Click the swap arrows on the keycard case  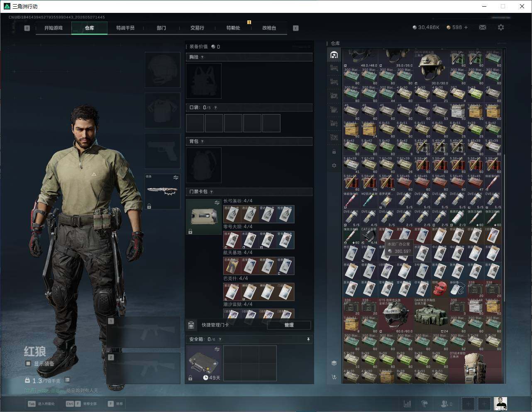(x=217, y=203)
